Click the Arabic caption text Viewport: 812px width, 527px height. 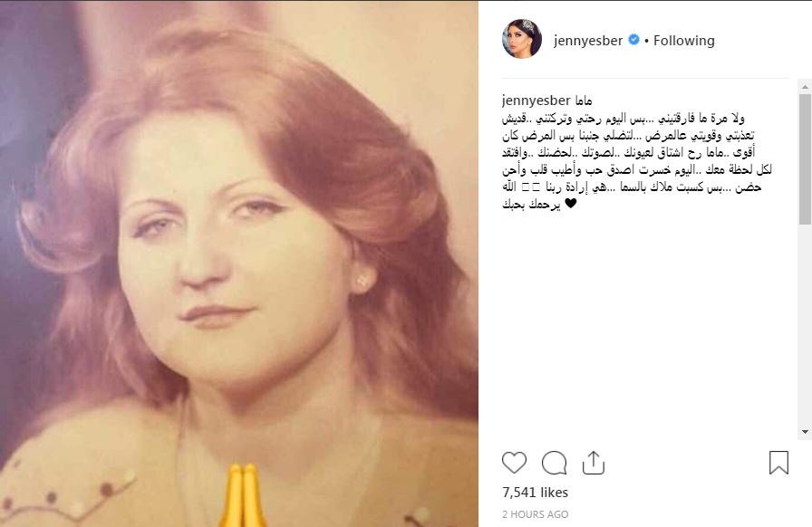[637, 160]
